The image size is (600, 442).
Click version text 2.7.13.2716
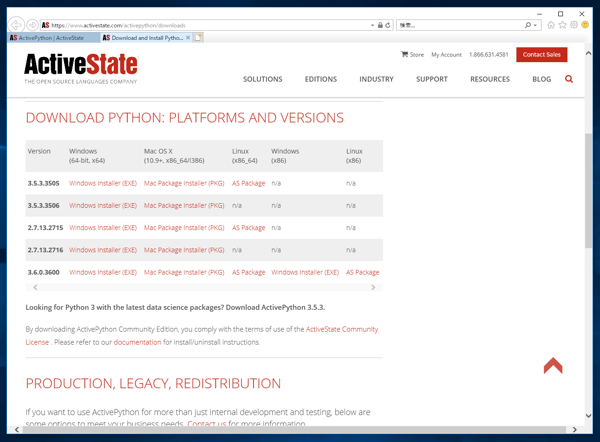[x=45, y=250]
